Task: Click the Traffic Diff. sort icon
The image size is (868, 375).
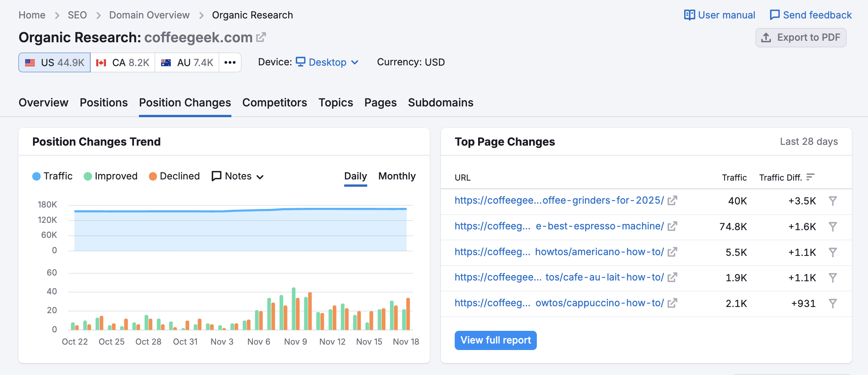Action: tap(810, 177)
